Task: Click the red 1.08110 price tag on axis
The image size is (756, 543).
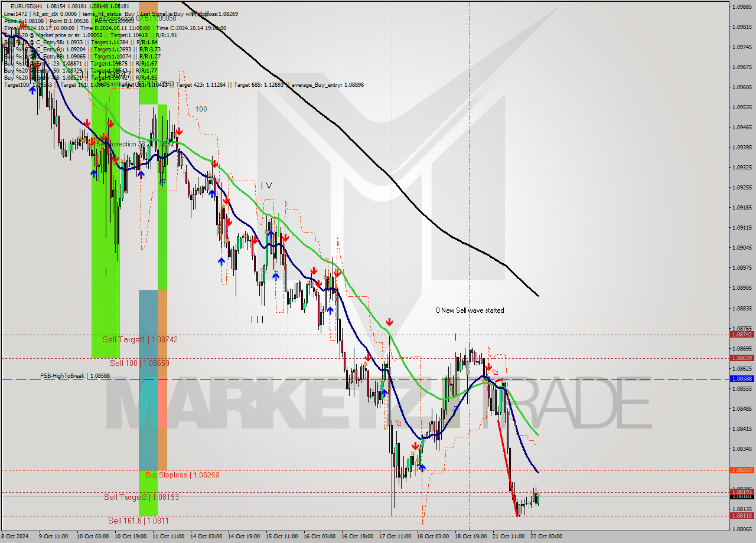Action: point(742,515)
